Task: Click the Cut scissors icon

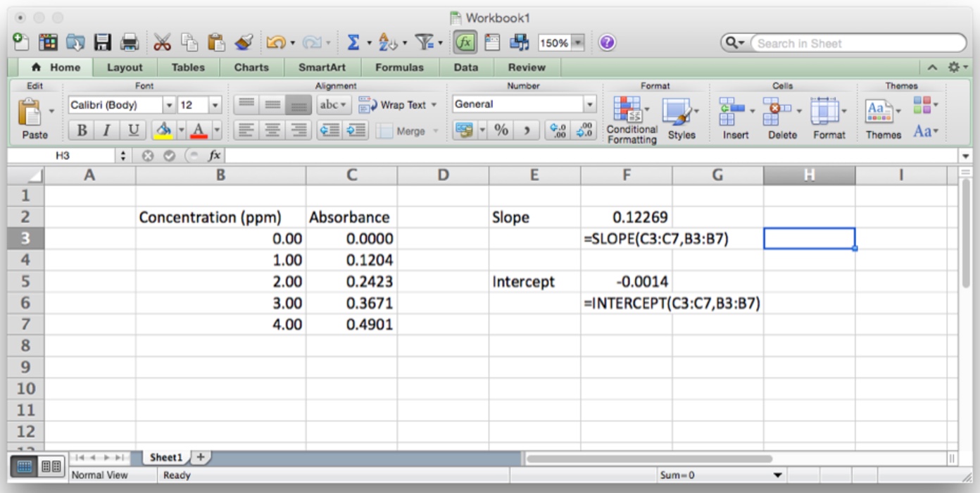Action: click(162, 43)
